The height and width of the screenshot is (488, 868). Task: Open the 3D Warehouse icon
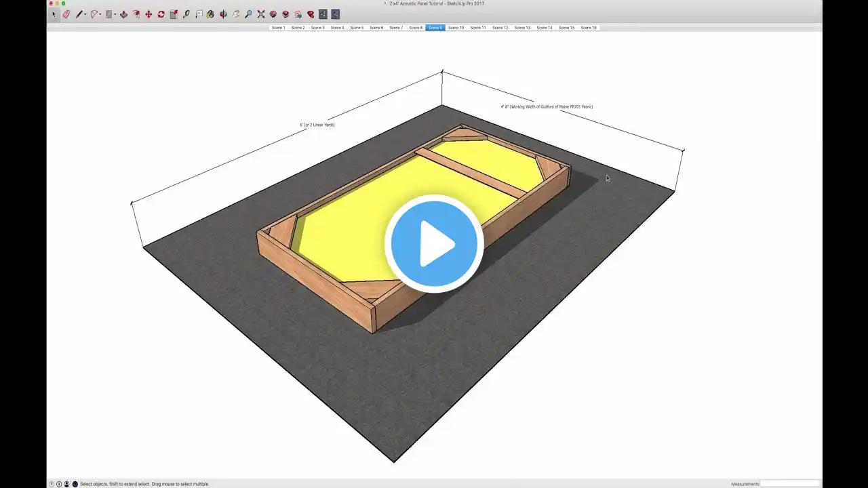click(273, 14)
